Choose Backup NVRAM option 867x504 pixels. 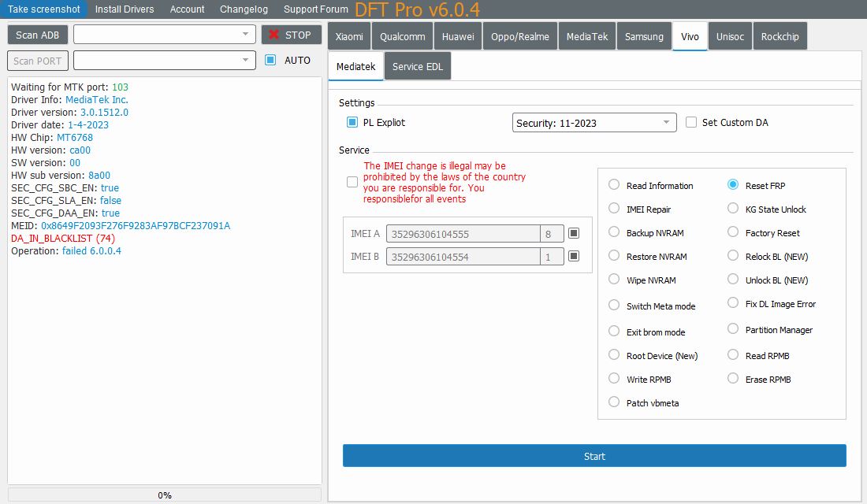(614, 232)
